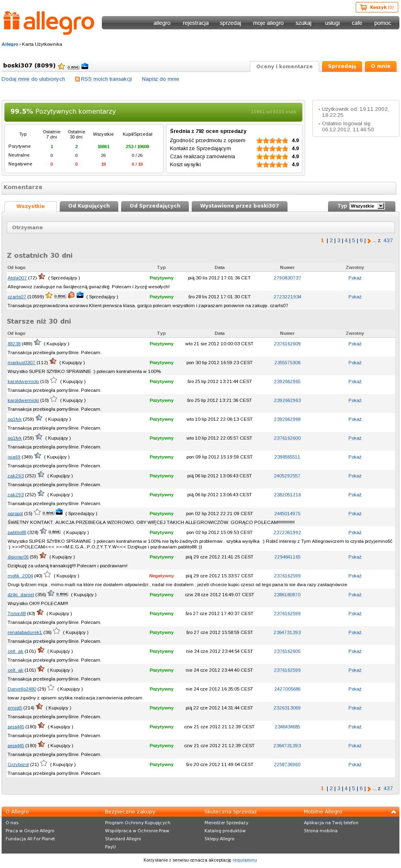Switch to the Sprzedaję tab

pyautogui.click(x=342, y=66)
